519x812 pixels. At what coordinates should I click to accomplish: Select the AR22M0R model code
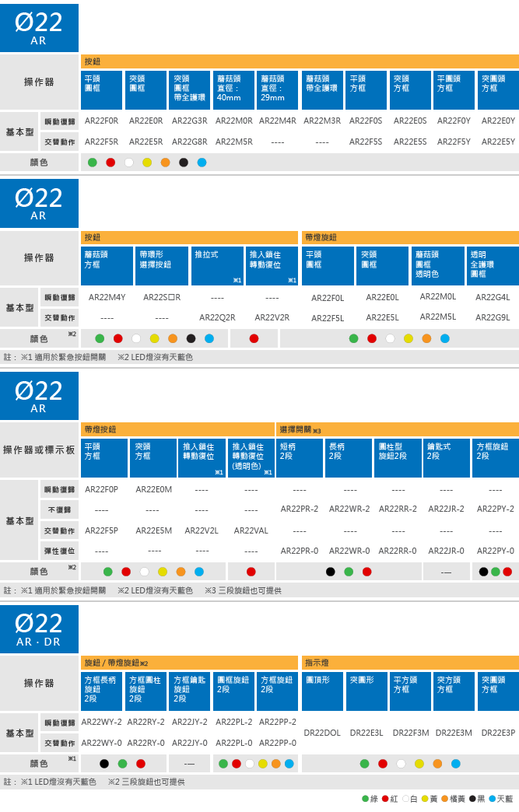[x=234, y=121]
